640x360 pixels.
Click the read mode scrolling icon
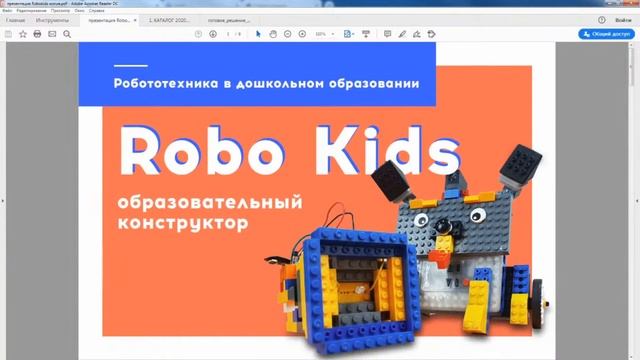[x=366, y=34]
